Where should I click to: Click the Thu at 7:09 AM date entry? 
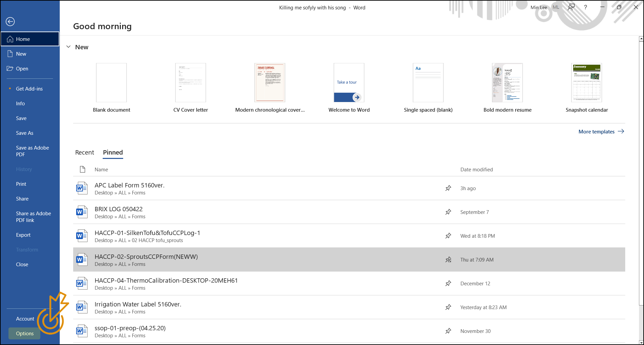coord(477,260)
